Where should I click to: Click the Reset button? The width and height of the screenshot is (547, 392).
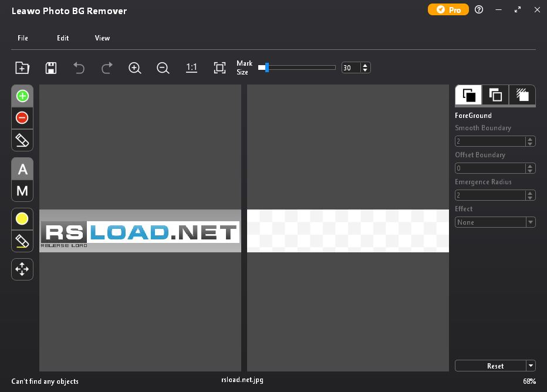(x=491, y=366)
